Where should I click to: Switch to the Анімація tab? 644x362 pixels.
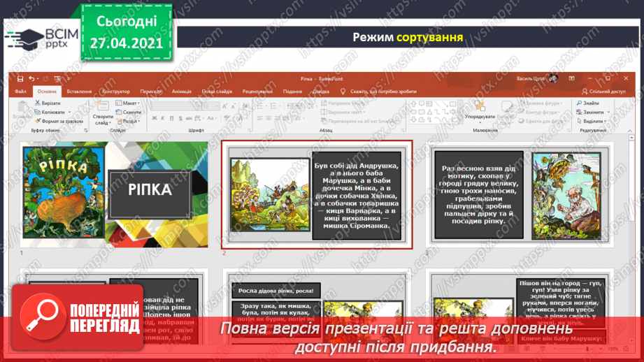tap(182, 92)
